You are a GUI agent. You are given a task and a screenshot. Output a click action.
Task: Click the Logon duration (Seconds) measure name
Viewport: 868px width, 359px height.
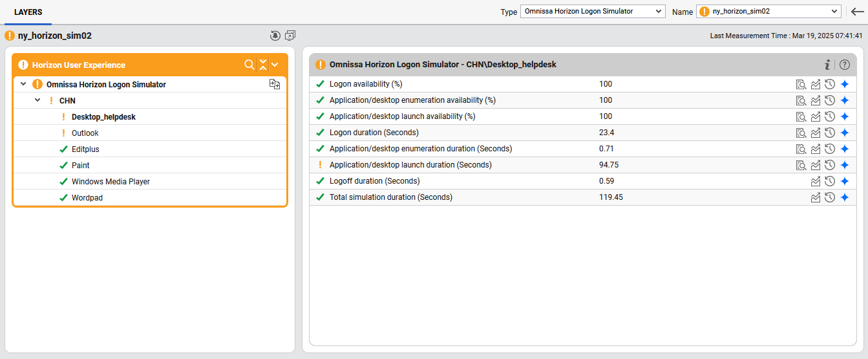374,133
